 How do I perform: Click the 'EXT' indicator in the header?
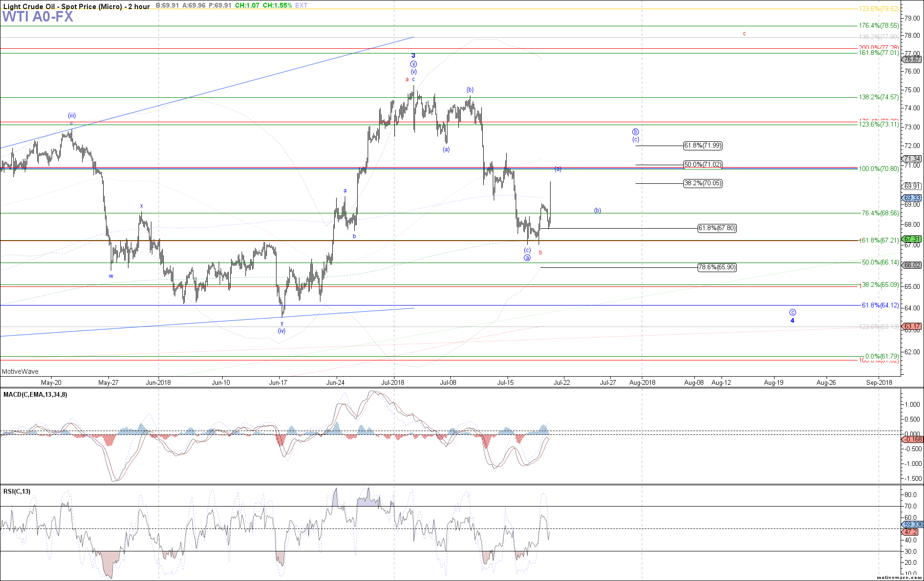click(x=301, y=6)
